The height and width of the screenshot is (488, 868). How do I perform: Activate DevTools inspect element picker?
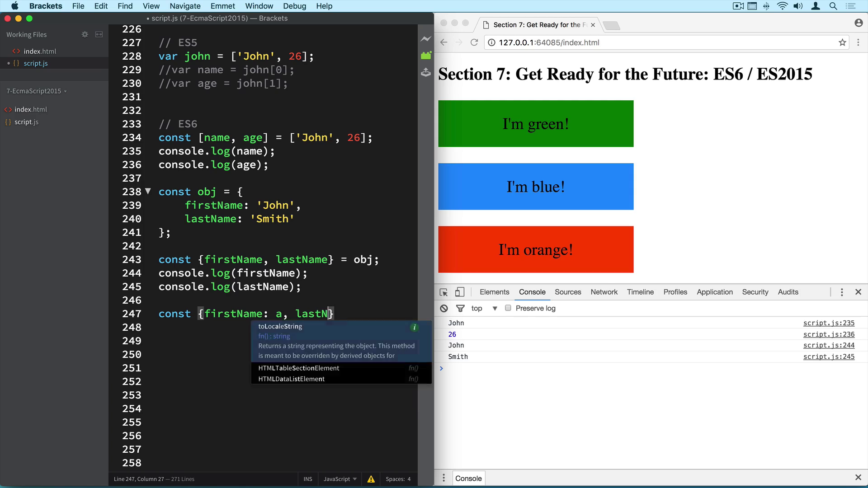[x=443, y=292]
